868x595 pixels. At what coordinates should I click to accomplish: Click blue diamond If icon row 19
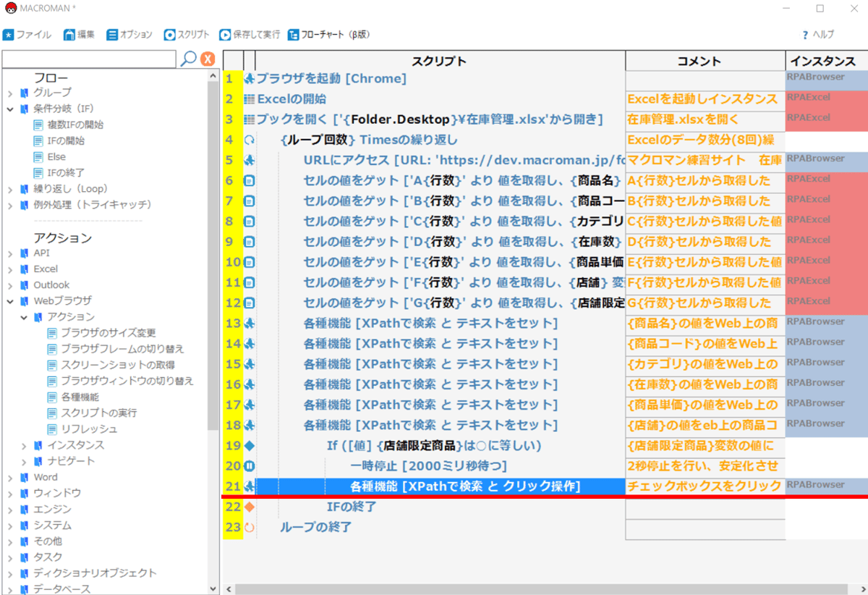point(250,445)
